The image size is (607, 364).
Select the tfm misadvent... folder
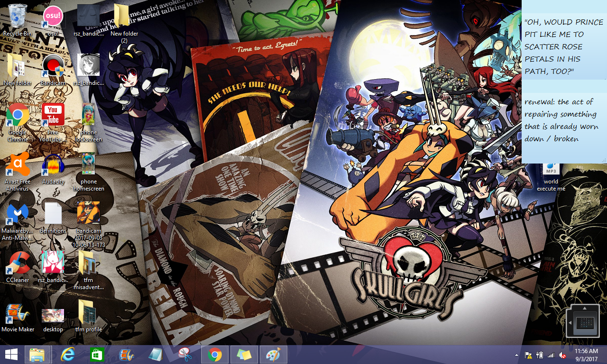[x=88, y=270]
